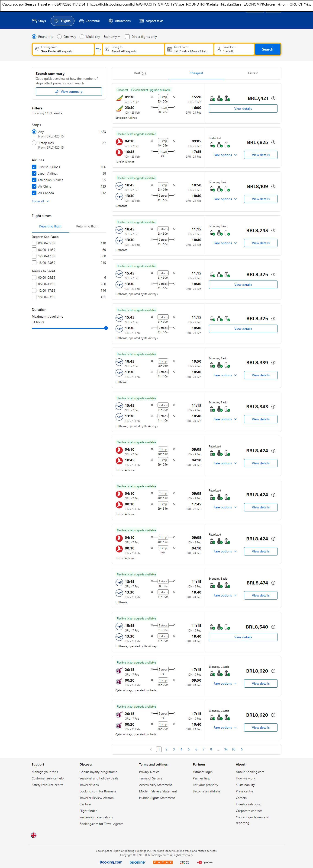Expand Show all airlines list
313x868 pixels.
[40, 201]
